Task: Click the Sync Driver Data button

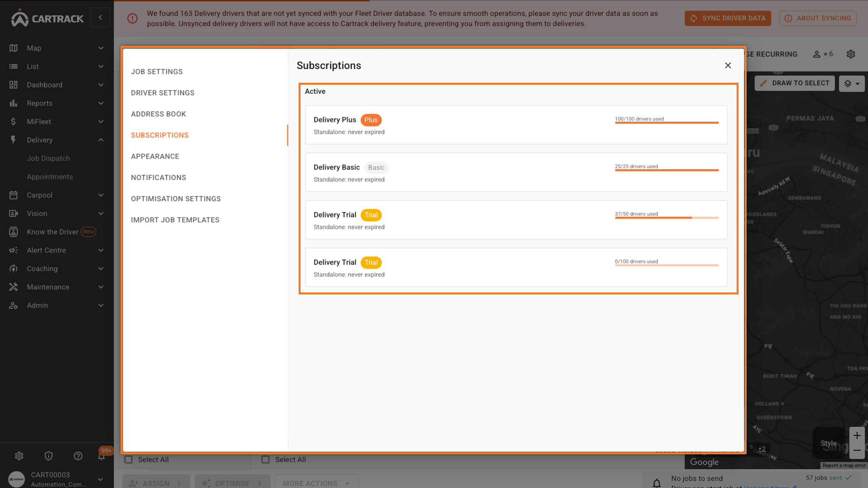Action: pos(728,18)
